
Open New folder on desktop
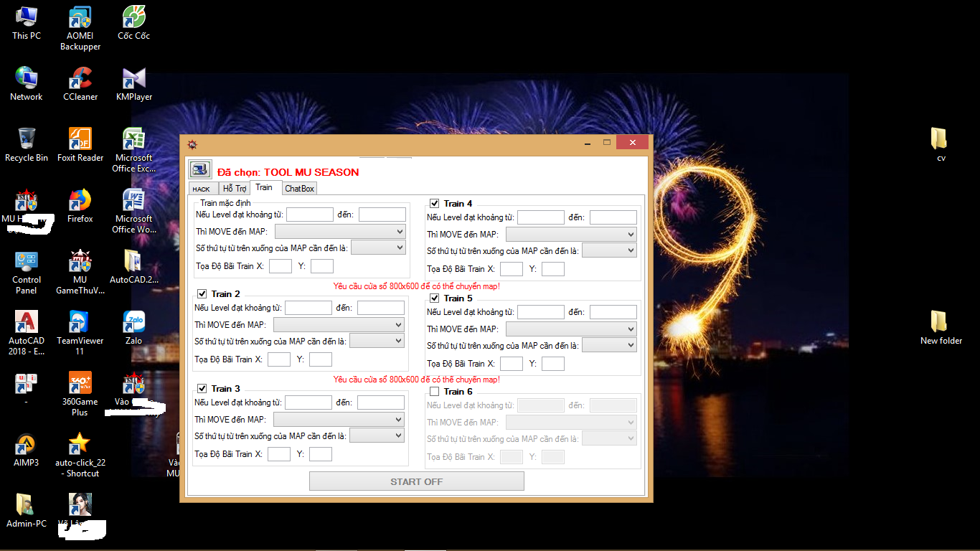941,329
